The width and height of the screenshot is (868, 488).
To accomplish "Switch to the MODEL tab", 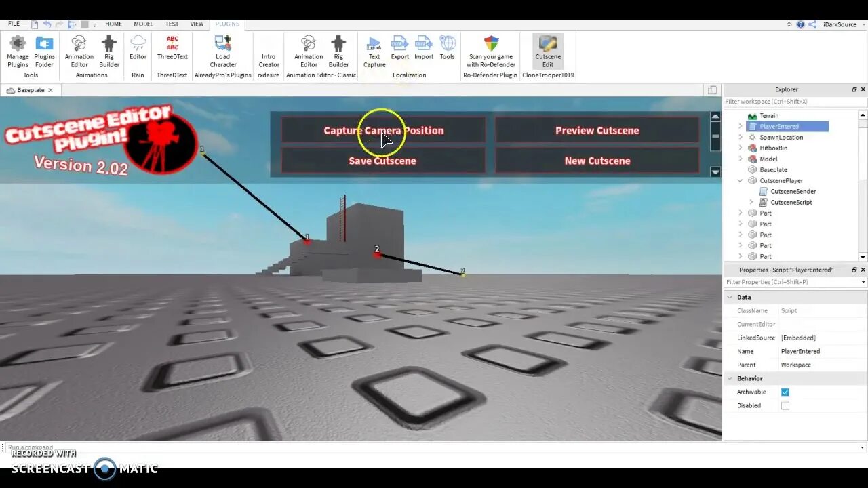I will pos(143,24).
